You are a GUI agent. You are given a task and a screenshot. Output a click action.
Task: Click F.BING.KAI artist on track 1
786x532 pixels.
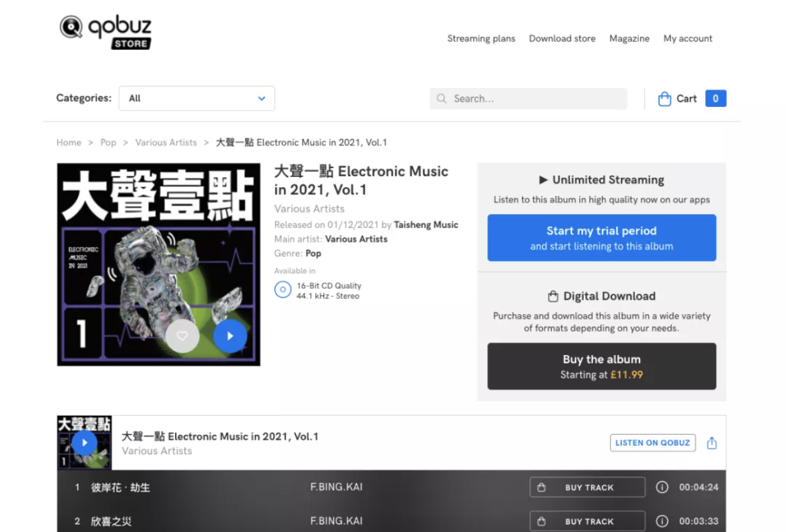coord(336,488)
